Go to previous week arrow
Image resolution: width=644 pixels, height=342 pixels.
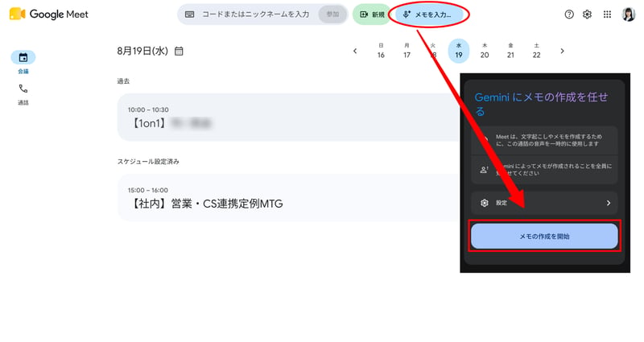(x=355, y=51)
